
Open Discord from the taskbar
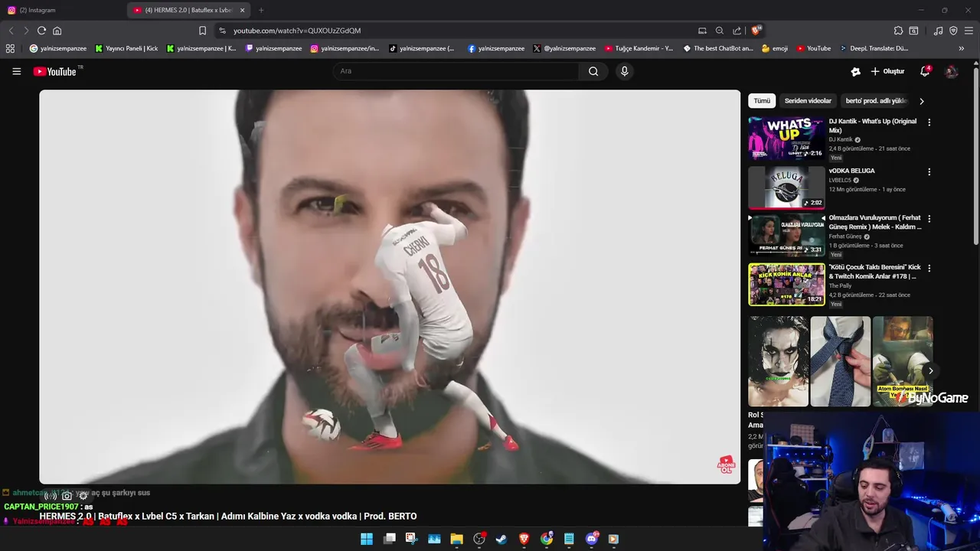[592, 539]
